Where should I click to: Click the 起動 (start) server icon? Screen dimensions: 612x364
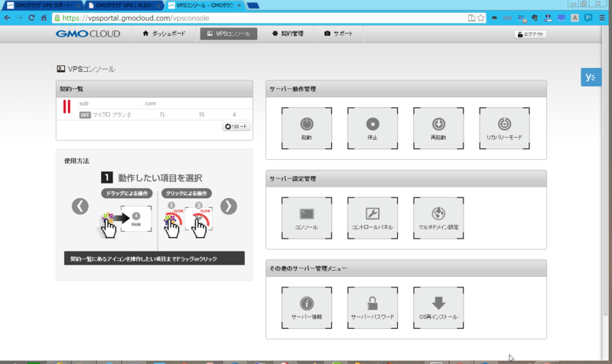click(x=307, y=128)
